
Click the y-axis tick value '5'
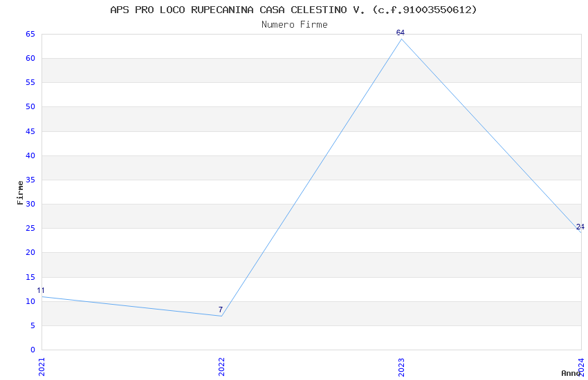[33, 325]
